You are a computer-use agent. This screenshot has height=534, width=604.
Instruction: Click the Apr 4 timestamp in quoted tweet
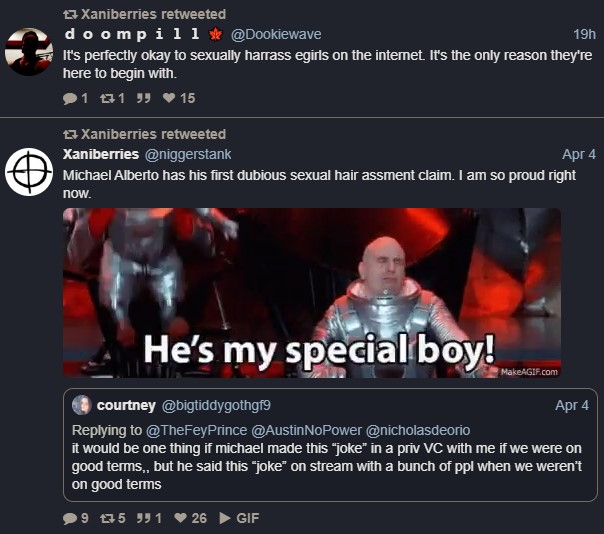pos(572,405)
